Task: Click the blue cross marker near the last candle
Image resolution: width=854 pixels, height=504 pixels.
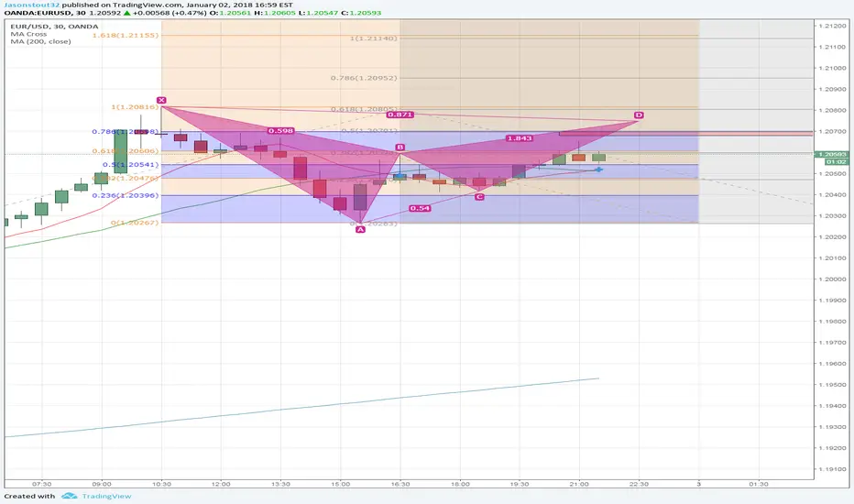Action: [598, 170]
